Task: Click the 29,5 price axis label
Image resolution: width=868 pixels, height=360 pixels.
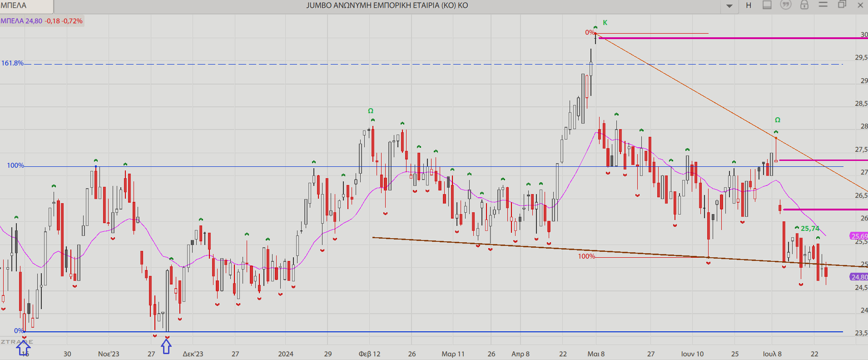Action: pos(861,57)
